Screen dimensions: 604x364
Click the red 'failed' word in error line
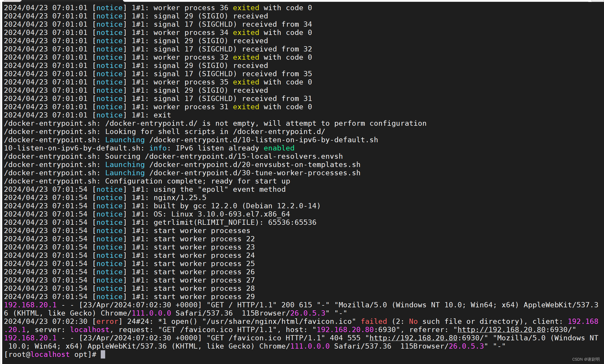[374, 321]
